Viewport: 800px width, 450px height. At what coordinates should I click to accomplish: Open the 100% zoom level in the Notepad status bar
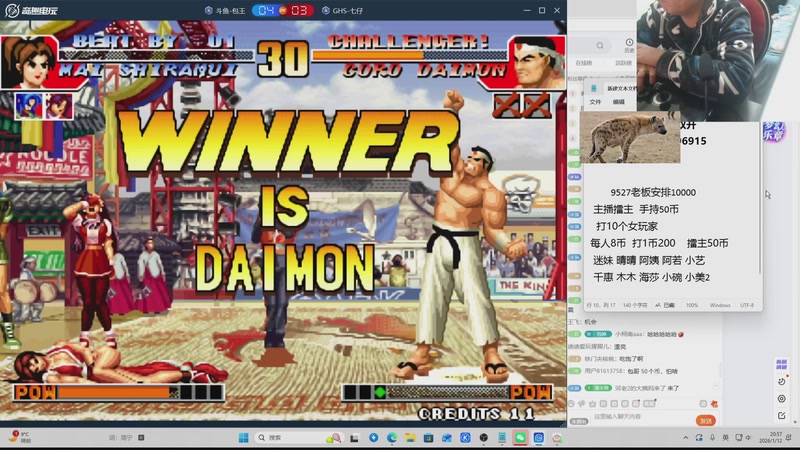click(x=692, y=305)
